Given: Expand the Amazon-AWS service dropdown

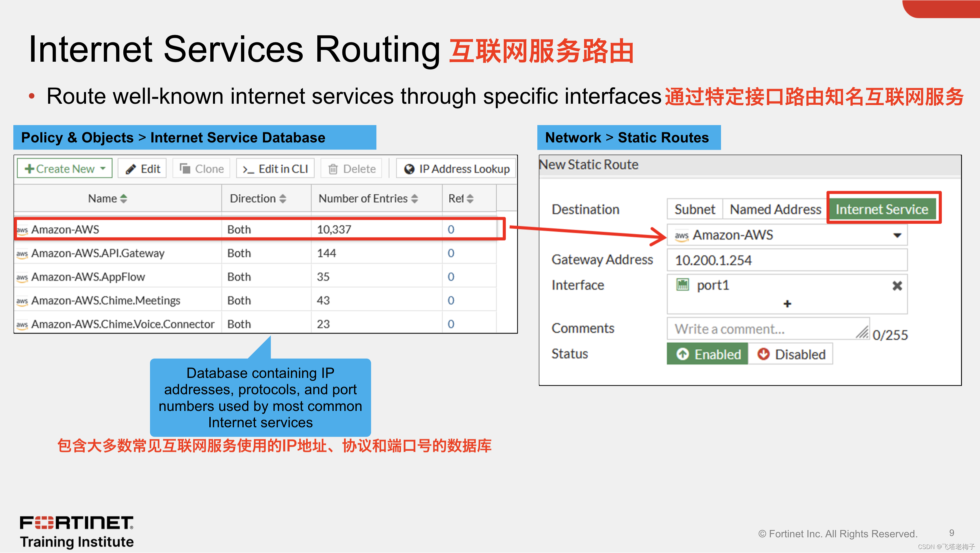Looking at the screenshot, I should (897, 235).
